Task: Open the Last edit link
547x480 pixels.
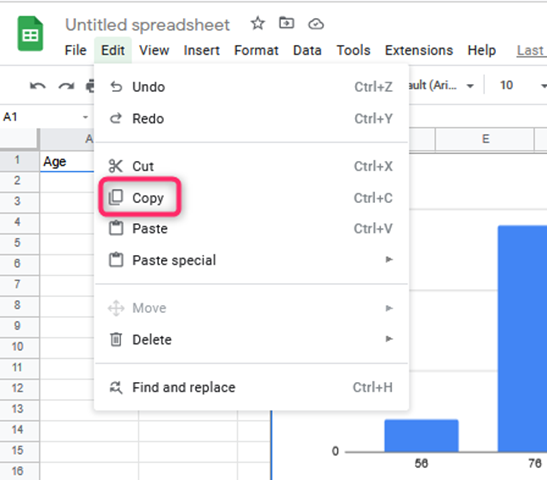Action: (531, 50)
